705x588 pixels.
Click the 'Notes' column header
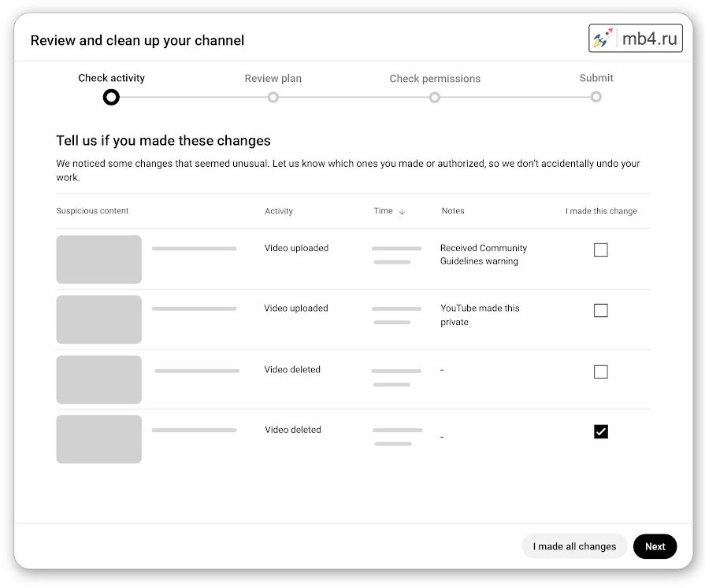coord(453,211)
